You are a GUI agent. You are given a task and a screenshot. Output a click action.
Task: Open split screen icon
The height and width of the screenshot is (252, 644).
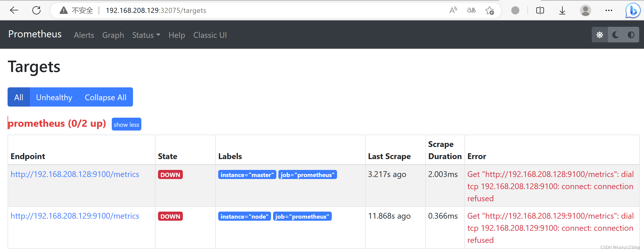(540, 10)
